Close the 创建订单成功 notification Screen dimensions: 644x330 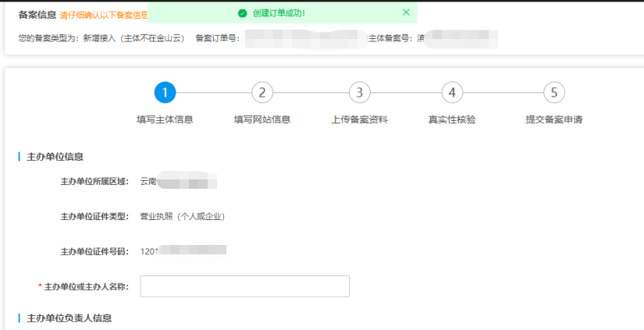(406, 12)
